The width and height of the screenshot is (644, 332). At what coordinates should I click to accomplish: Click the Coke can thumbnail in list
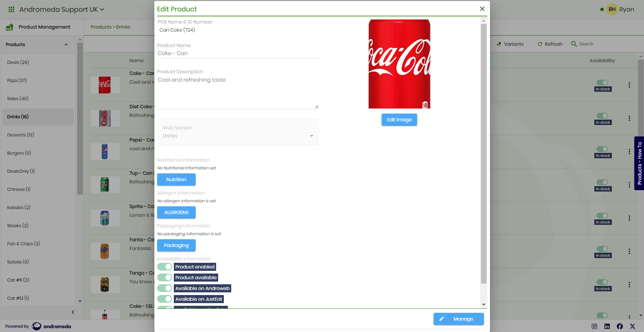[105, 85]
